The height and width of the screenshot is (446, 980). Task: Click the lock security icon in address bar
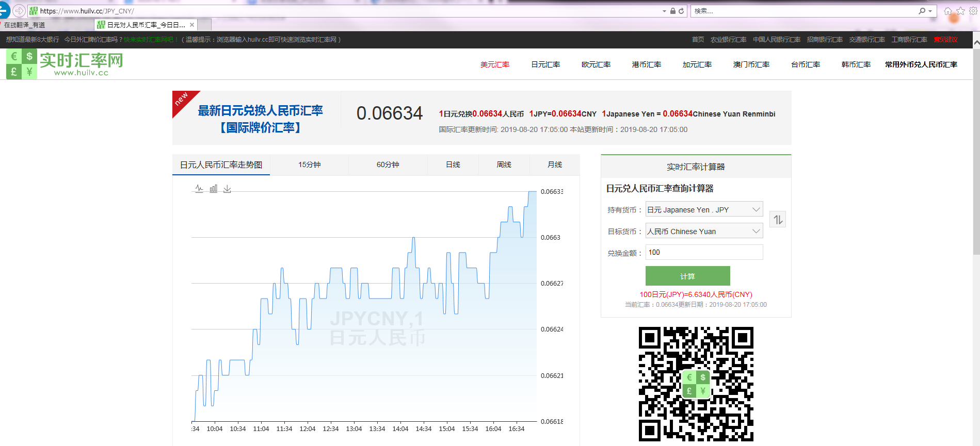[673, 11]
